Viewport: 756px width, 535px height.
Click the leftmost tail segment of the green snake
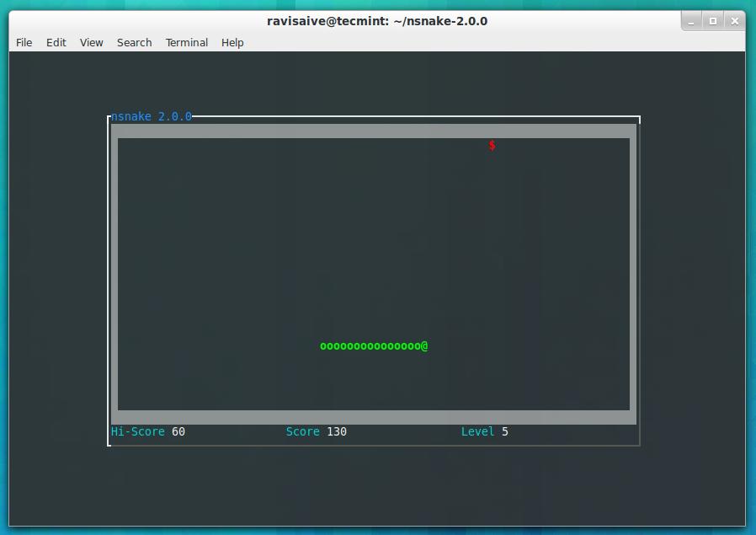coord(323,346)
